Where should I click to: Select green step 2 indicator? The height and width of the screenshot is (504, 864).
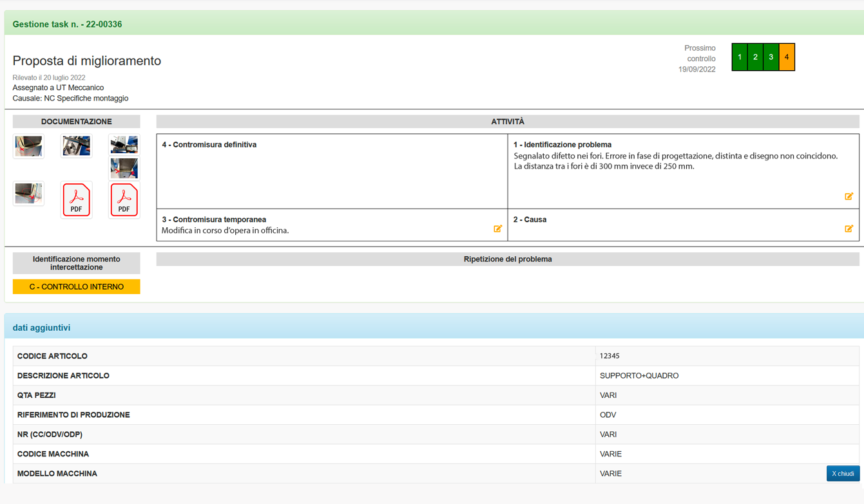point(755,57)
